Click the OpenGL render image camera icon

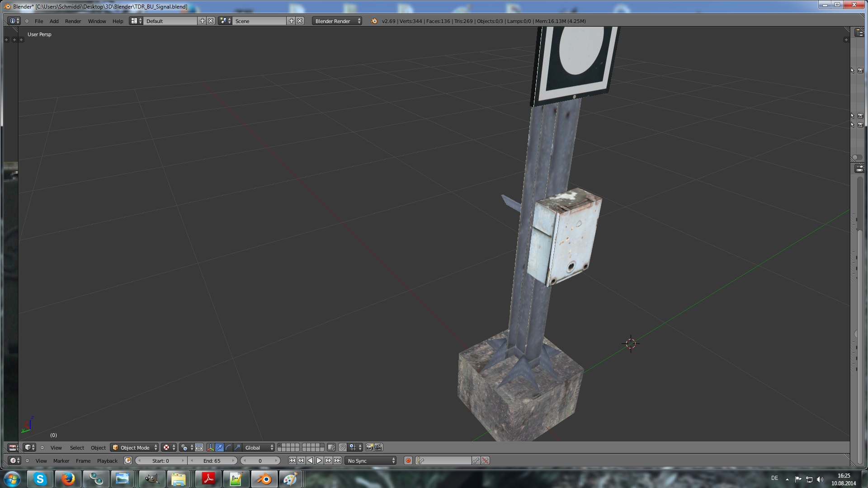coord(369,447)
